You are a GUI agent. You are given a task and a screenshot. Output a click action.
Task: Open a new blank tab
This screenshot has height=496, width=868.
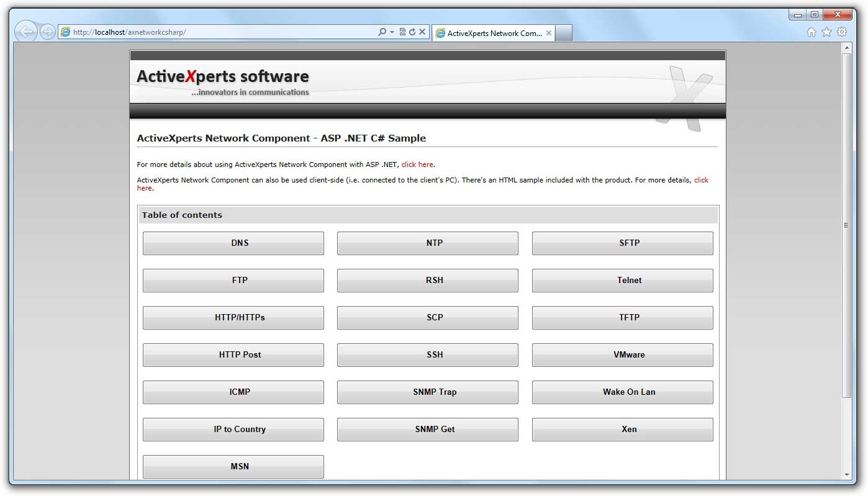[x=563, y=34]
